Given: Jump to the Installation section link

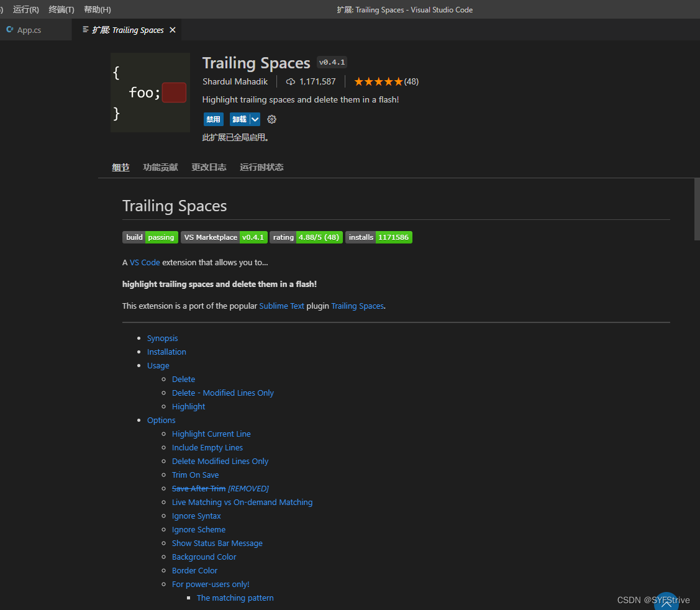Looking at the screenshot, I should (166, 352).
